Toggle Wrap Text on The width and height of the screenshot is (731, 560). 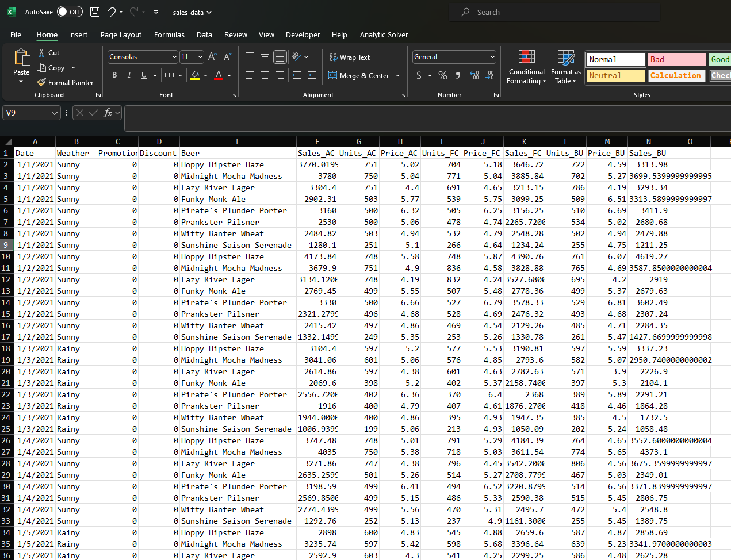pos(349,57)
